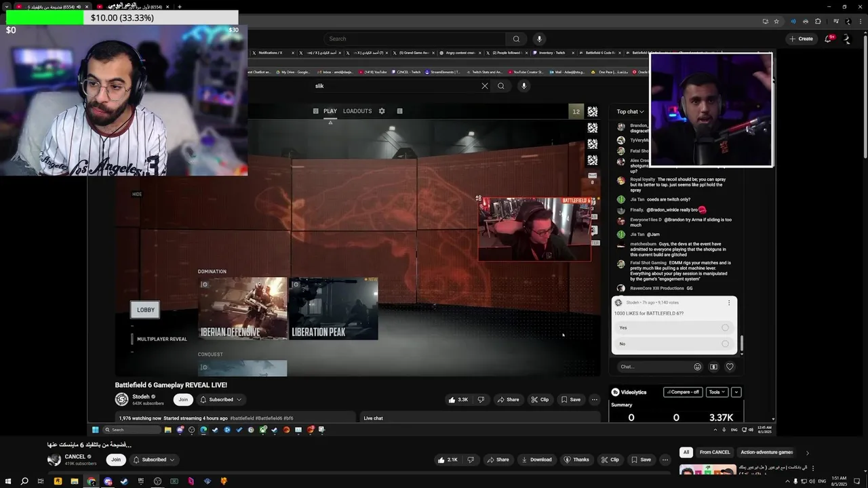Show more category chips with right arrow
The image size is (868, 488).
tap(807, 453)
